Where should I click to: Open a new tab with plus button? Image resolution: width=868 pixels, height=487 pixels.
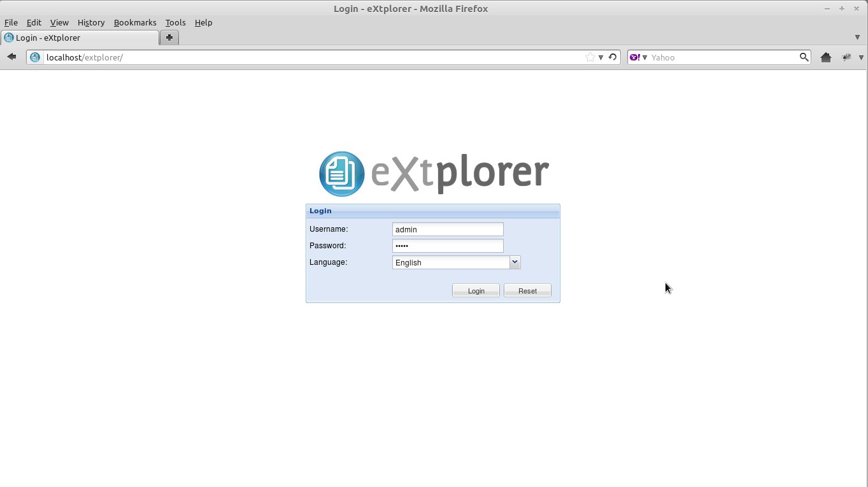coord(169,38)
